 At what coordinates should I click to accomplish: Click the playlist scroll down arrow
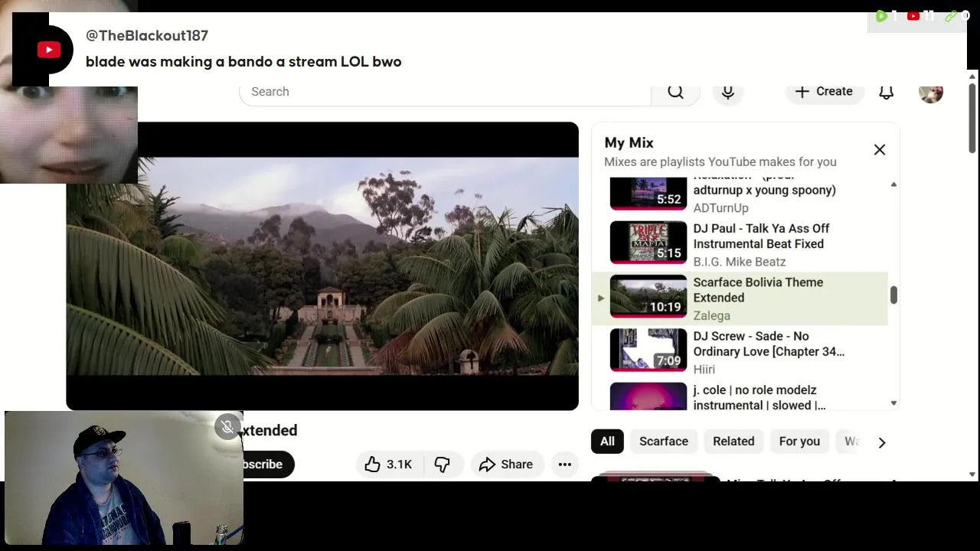893,403
